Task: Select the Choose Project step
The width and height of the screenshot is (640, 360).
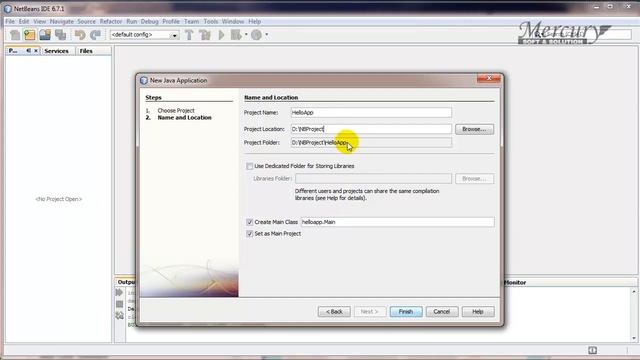Action: pos(176,111)
